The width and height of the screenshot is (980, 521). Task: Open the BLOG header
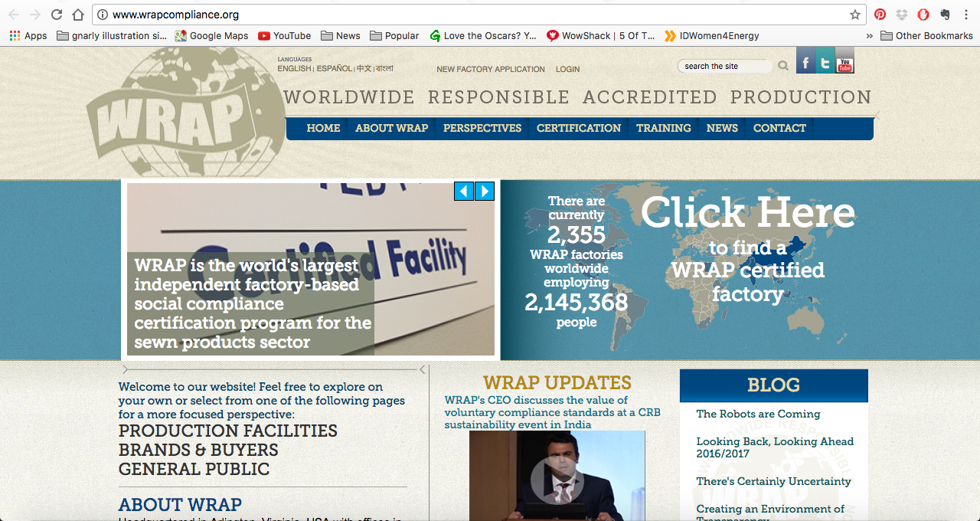point(774,385)
